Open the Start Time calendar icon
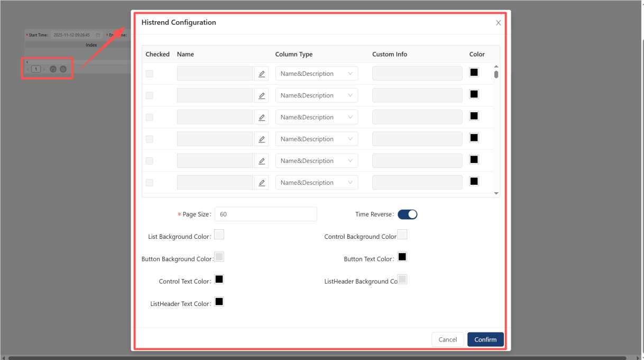 (x=98, y=35)
